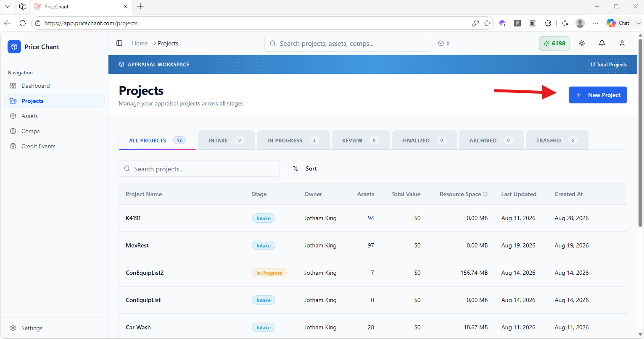
Task: Open the K4191 project row
Action: click(373, 218)
